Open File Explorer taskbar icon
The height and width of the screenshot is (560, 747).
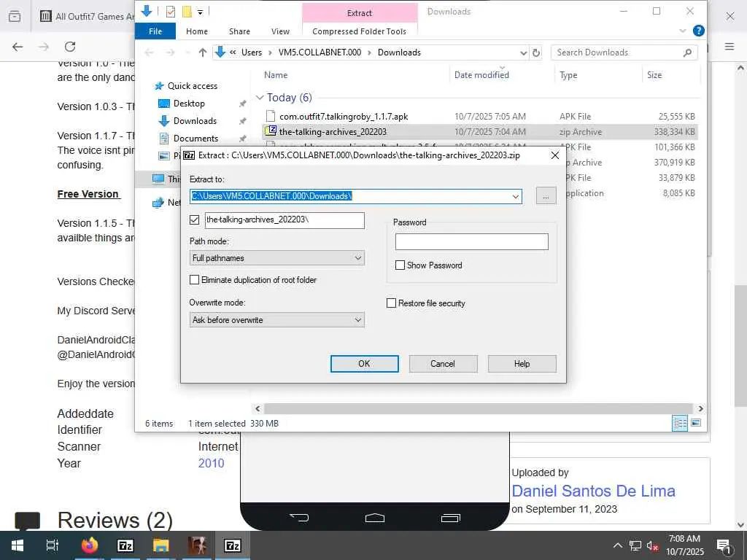click(x=161, y=545)
